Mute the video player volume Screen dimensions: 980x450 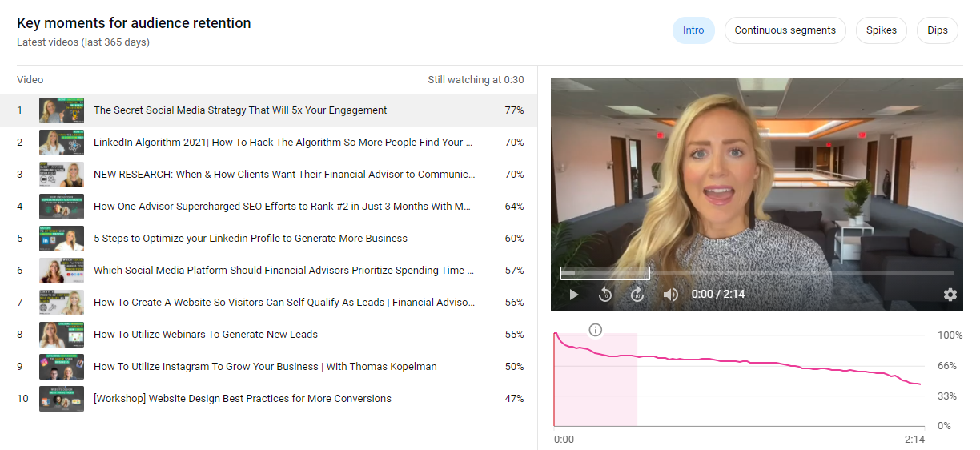pyautogui.click(x=670, y=295)
